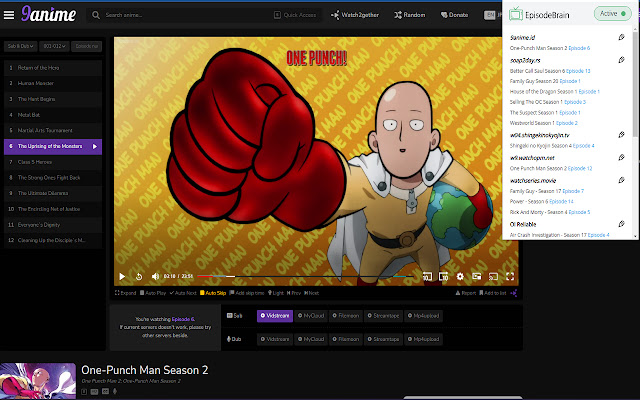Open Rick And Morty Episode 5 link
The height and width of the screenshot is (400, 640).
[x=579, y=212]
